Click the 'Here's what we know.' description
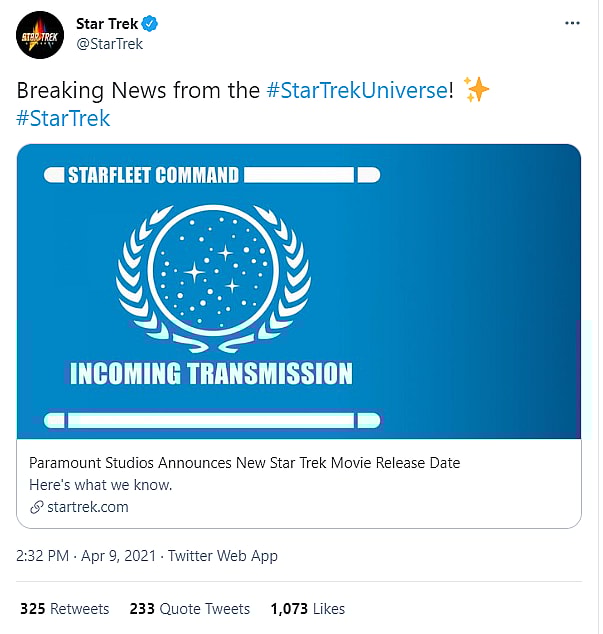Viewport: 603px width, 634px height. click(101, 485)
